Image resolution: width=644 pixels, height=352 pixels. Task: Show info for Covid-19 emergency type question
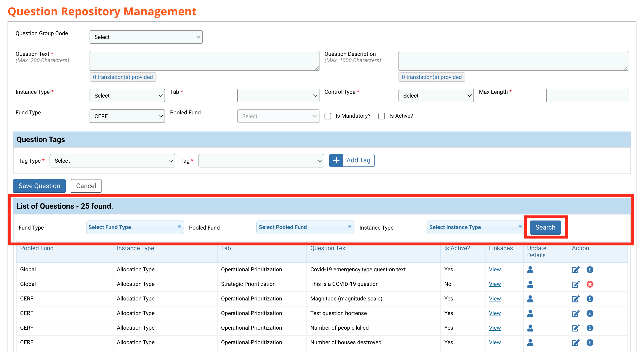[x=590, y=270]
